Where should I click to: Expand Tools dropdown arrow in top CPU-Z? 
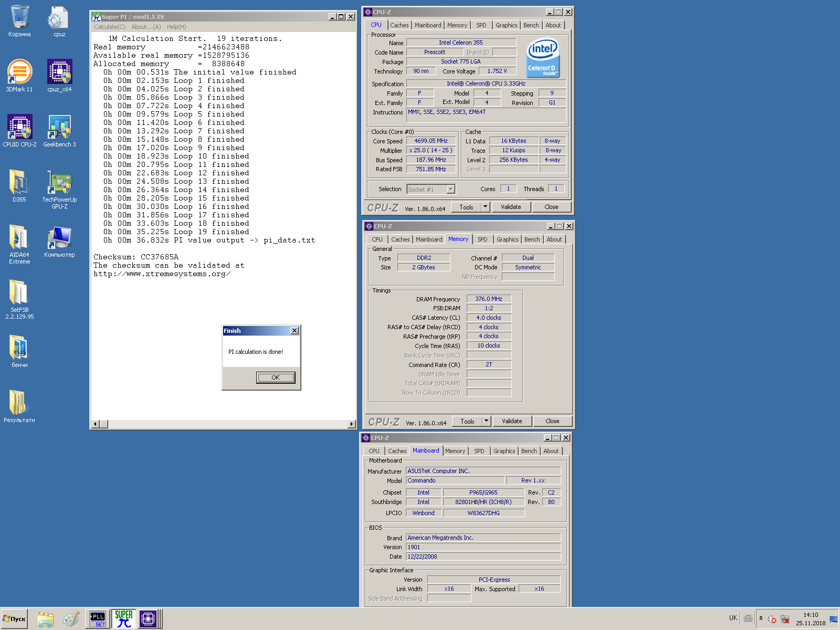pyautogui.click(x=486, y=207)
